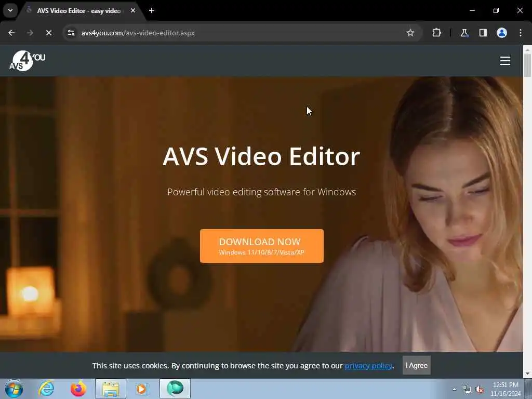Show hidden system tray icons
The image size is (532, 399).
454,389
